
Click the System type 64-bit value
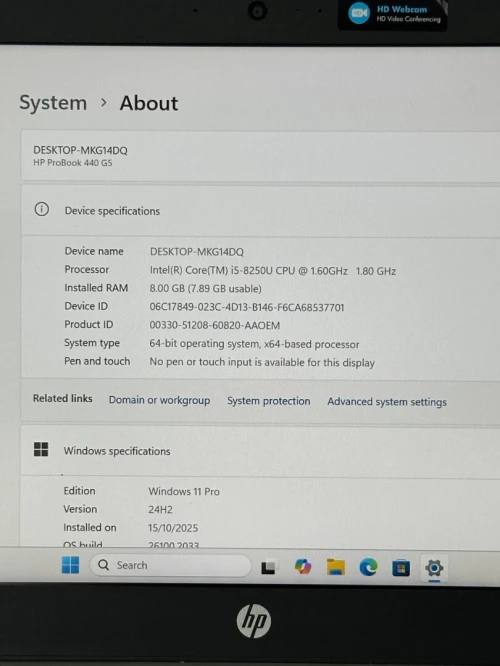coord(254,344)
